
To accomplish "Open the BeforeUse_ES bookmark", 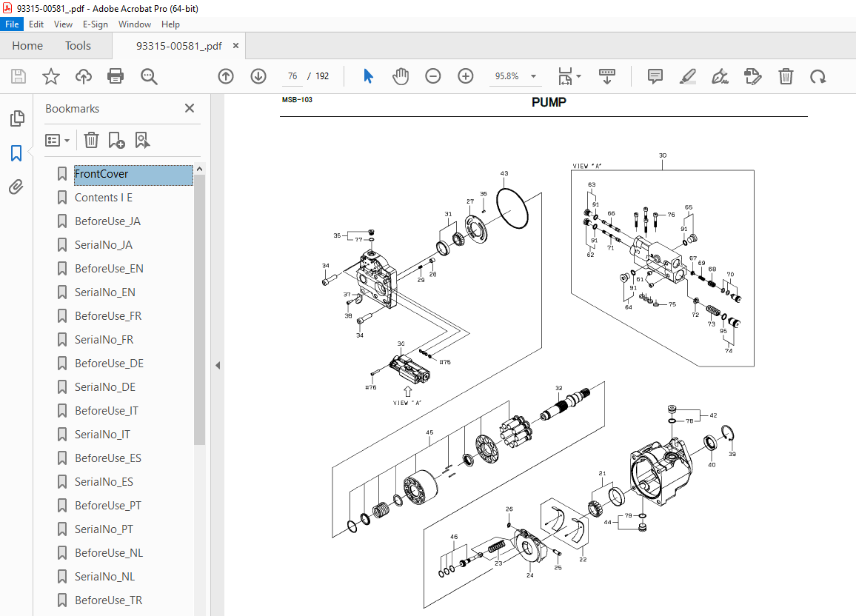I will [108, 458].
